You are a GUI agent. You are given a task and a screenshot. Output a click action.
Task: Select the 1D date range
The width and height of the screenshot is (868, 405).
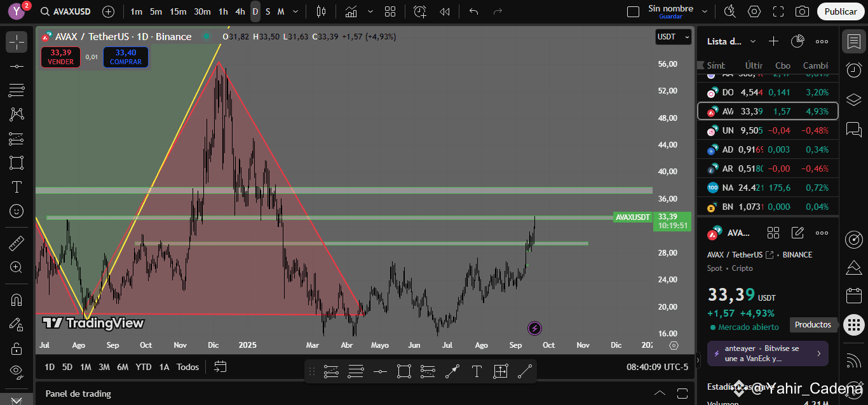click(x=50, y=367)
